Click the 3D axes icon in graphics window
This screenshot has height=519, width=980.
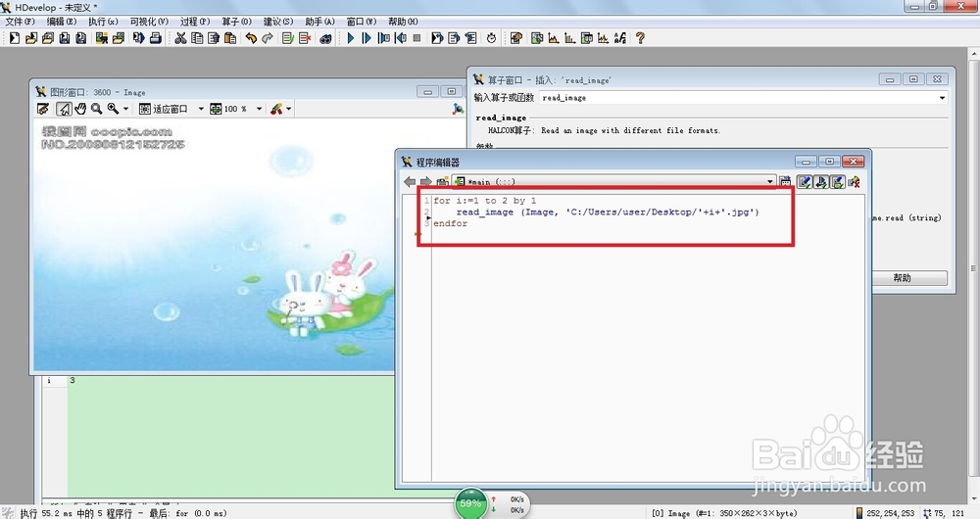tap(458, 109)
